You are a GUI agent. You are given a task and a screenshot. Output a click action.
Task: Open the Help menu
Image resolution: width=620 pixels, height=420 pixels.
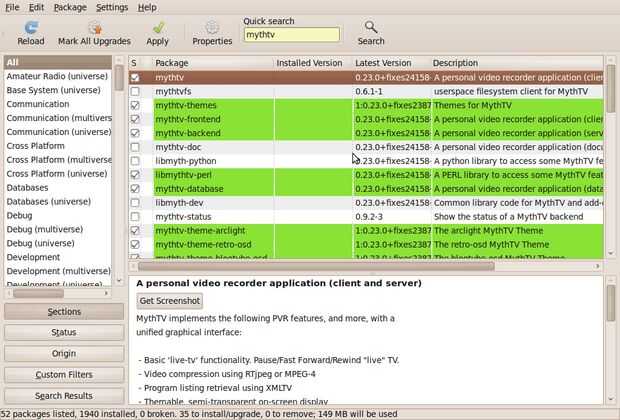pos(147,7)
